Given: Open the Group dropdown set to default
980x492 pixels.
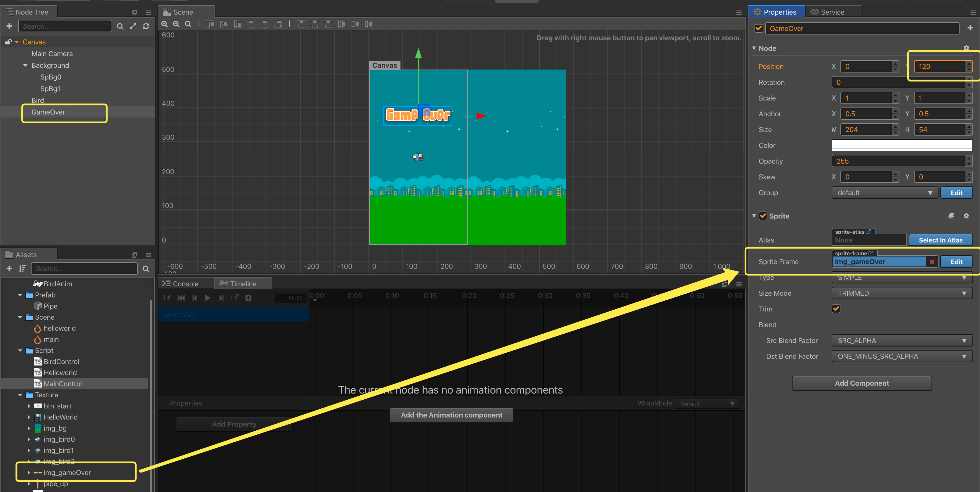Looking at the screenshot, I should click(x=885, y=193).
